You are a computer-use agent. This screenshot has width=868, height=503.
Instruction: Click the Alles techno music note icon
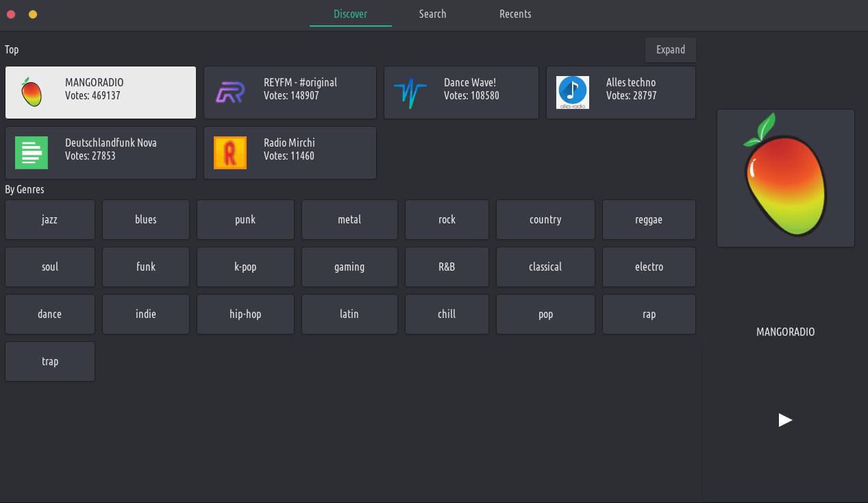pyautogui.click(x=573, y=92)
